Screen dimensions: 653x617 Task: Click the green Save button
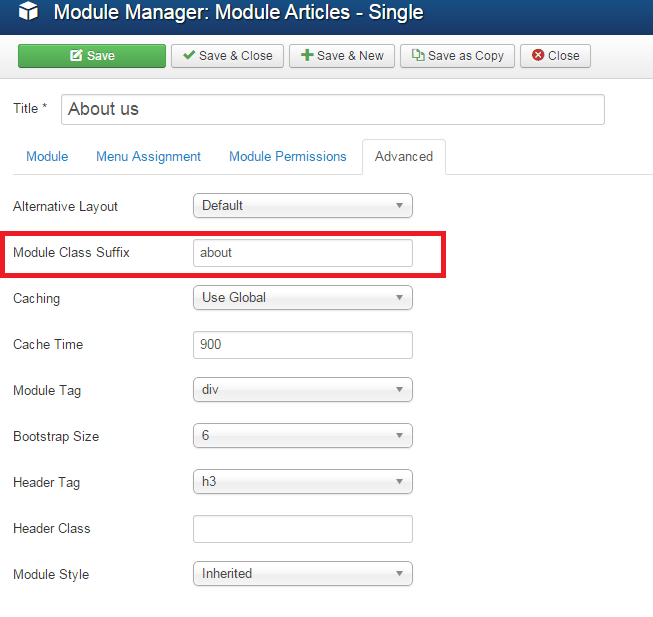[x=92, y=56]
